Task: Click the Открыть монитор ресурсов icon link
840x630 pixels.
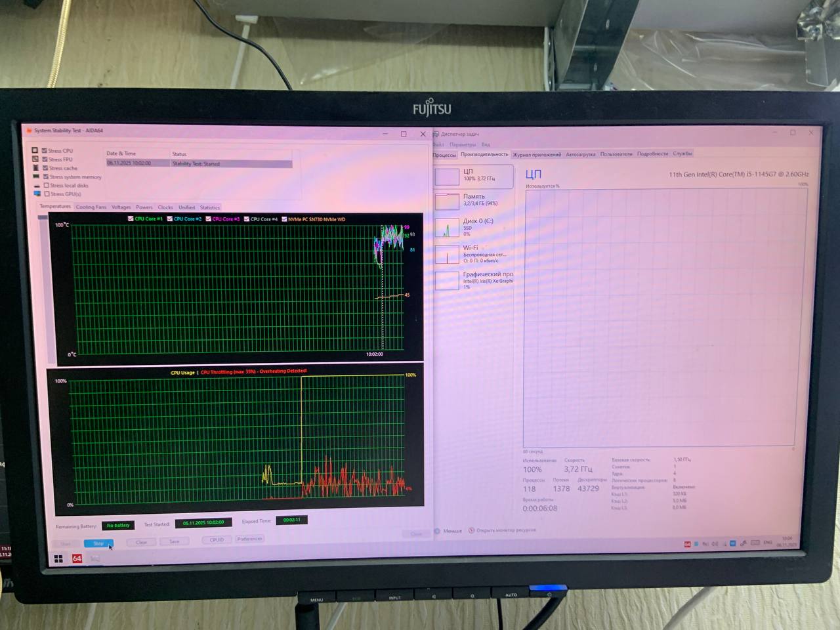Action: pyautogui.click(x=471, y=530)
